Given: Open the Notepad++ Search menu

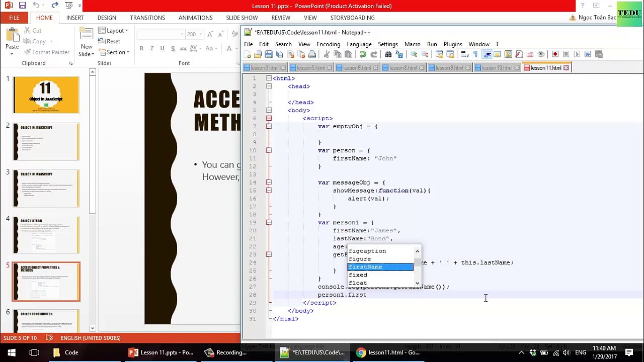Looking at the screenshot, I should point(283,44).
